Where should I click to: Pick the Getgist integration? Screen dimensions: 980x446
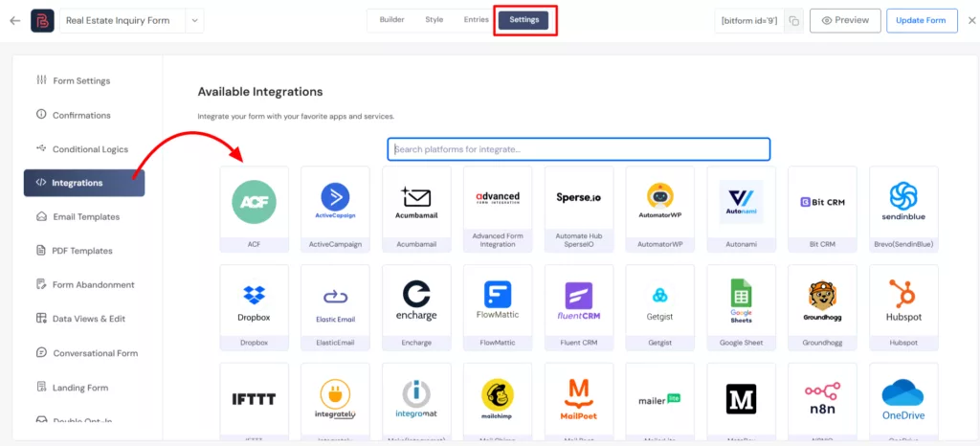[660, 307]
